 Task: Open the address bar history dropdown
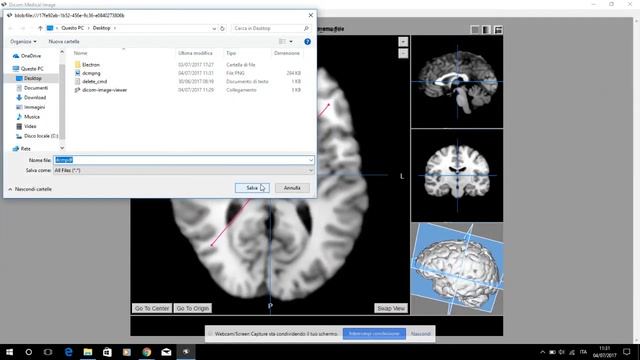(x=214, y=28)
